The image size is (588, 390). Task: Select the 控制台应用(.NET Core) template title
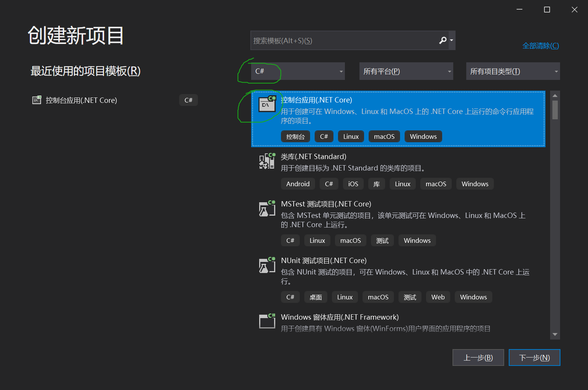pos(317,100)
